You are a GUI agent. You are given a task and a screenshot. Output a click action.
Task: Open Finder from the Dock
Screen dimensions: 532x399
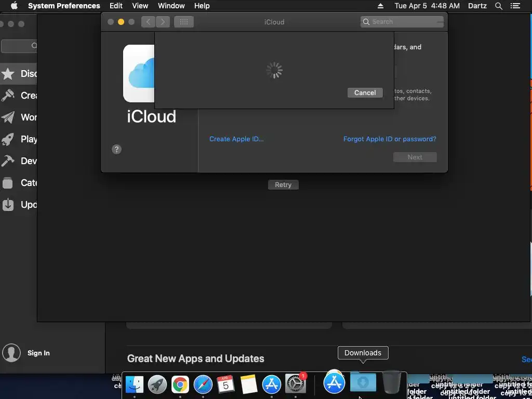(x=135, y=384)
